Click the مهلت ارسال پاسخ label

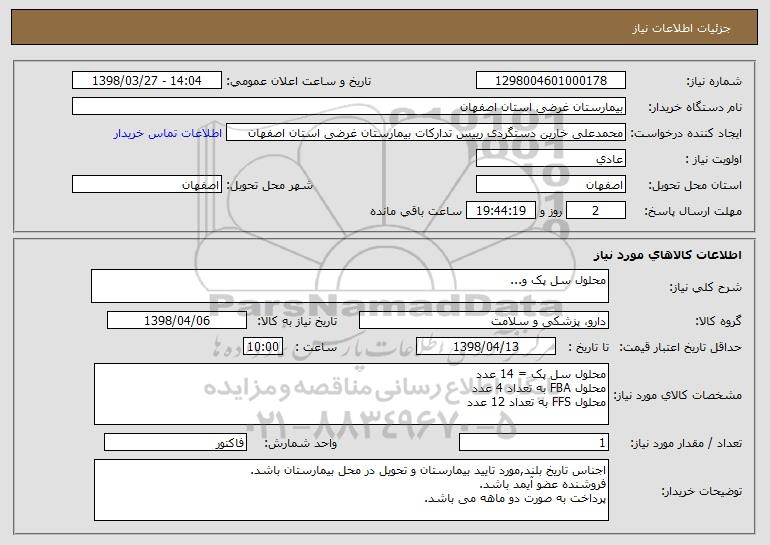(693, 211)
